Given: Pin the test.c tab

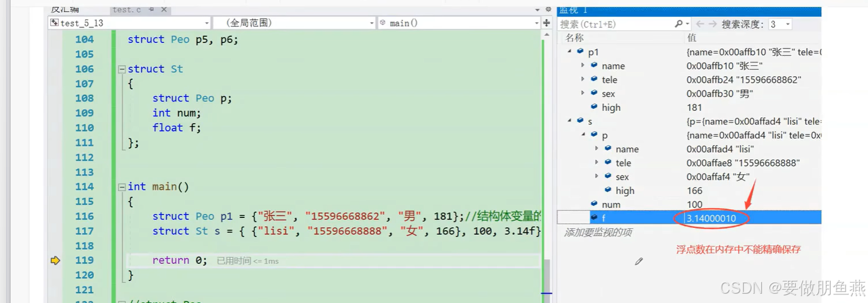Looking at the screenshot, I should (x=152, y=9).
